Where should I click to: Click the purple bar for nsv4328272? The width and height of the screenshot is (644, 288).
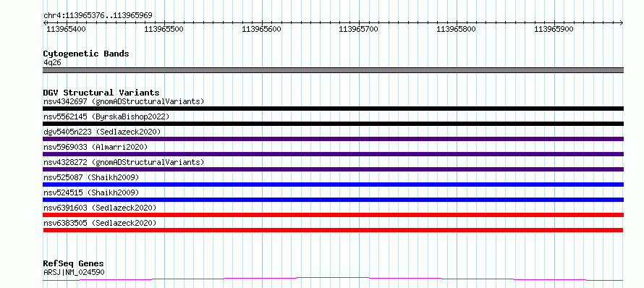(333, 169)
